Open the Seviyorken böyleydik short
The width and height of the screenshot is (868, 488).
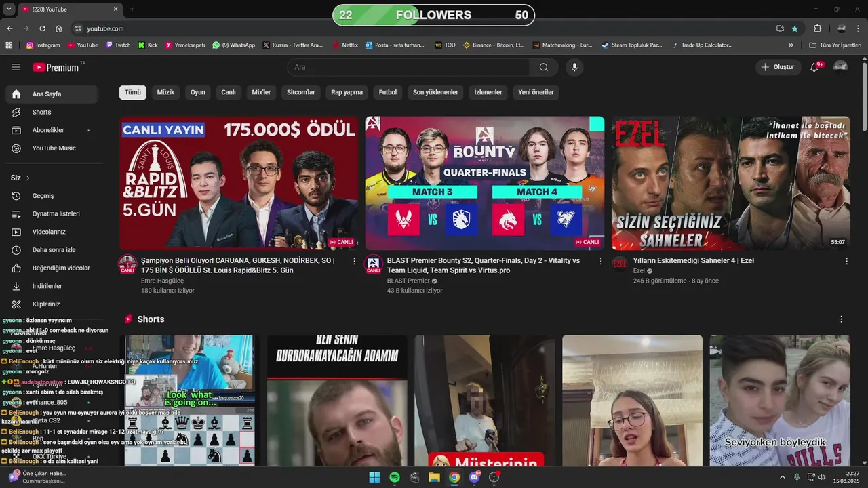click(x=780, y=401)
